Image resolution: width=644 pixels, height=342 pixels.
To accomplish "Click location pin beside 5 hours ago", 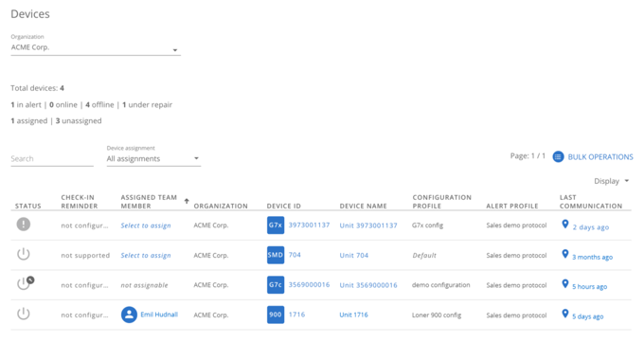I will click(565, 283).
